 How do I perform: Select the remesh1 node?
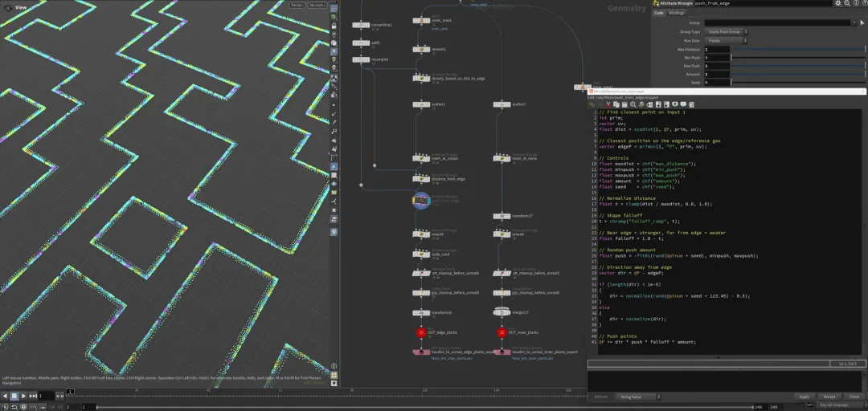421,49
